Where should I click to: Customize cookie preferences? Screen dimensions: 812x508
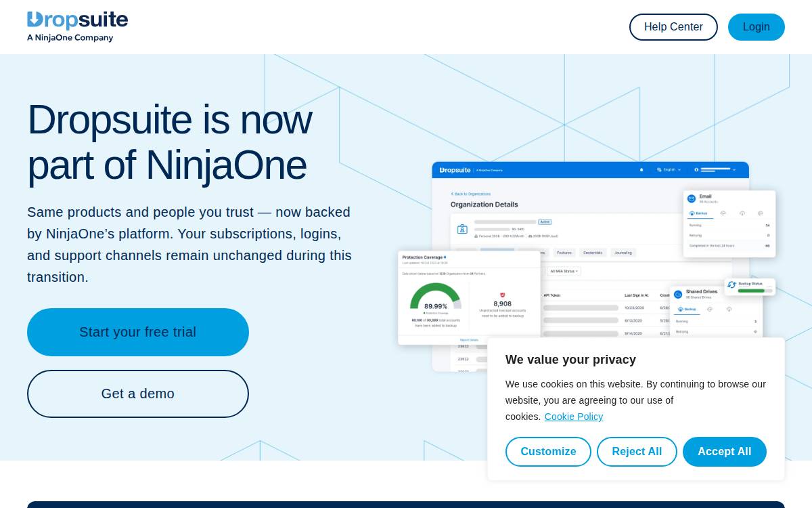tap(548, 452)
